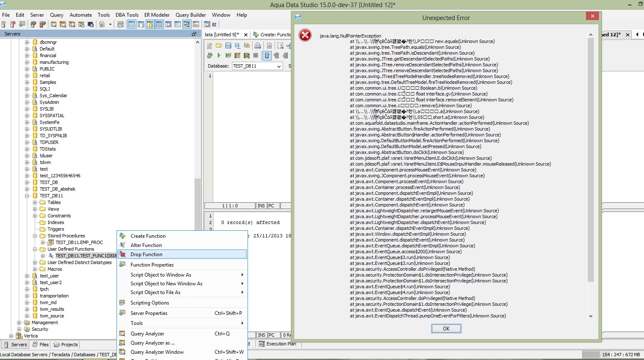Toggle the grid results view button
The image size is (644, 360).
tap(159, 25)
